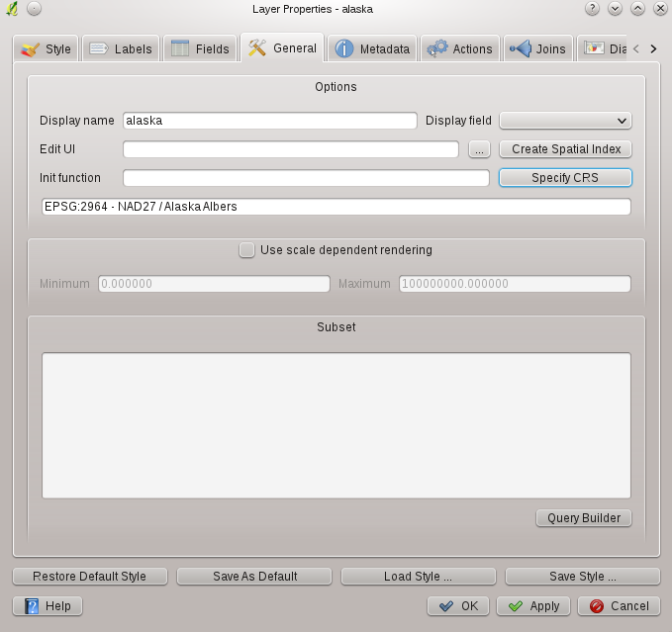
Task: Open the Query Builder
Action: [x=583, y=518]
